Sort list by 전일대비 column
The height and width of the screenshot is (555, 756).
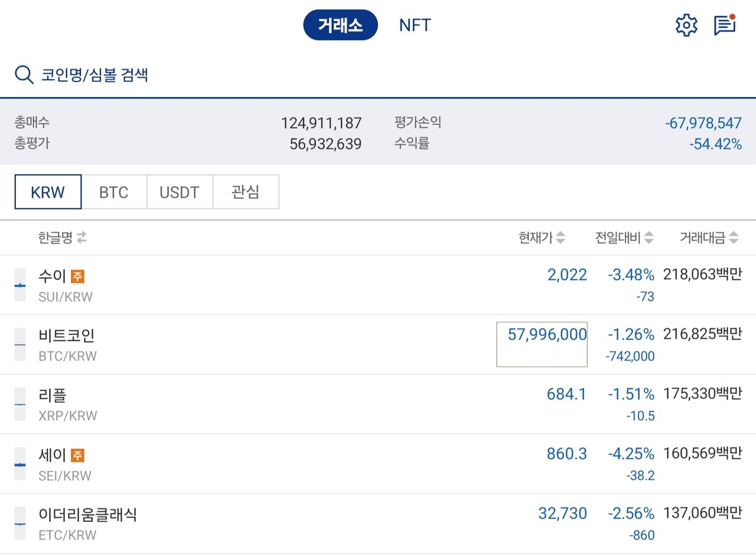(624, 238)
